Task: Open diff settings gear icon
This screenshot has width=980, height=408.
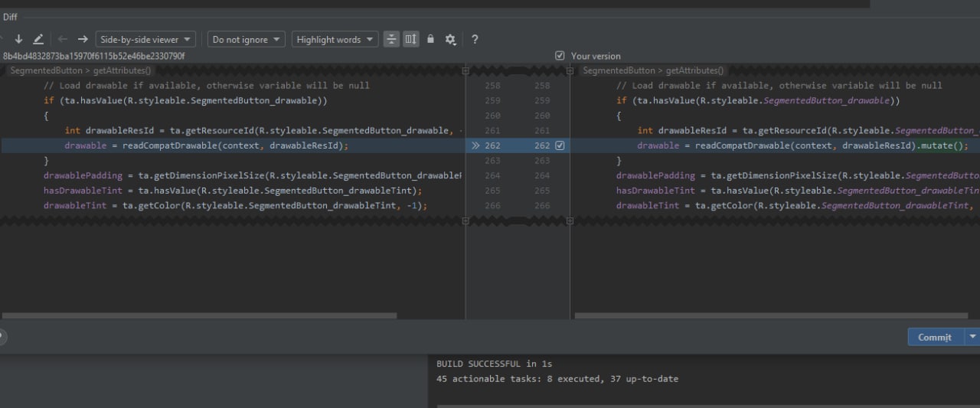Action: pyautogui.click(x=450, y=39)
